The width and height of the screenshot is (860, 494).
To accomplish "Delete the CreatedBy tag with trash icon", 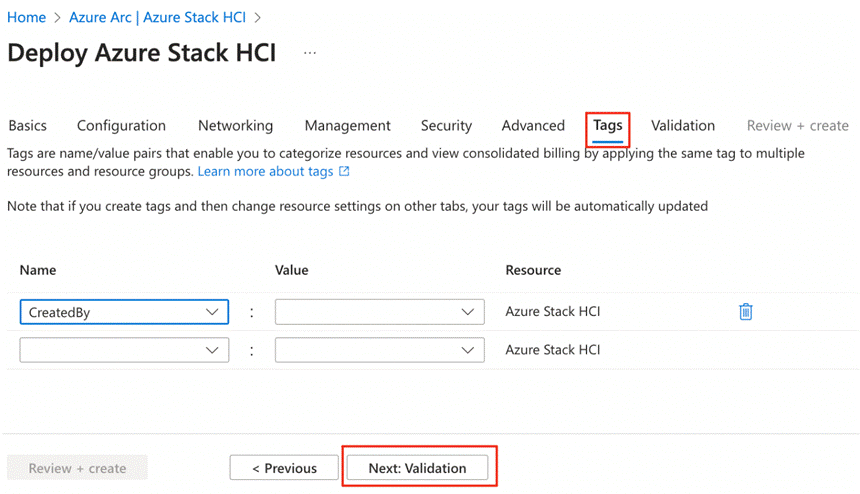I will point(745,312).
